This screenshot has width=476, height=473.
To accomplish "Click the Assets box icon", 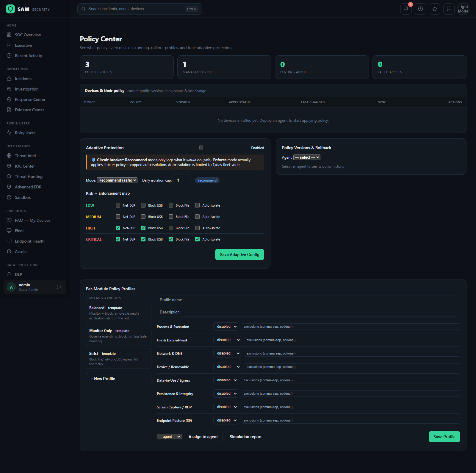I will pos(9,252).
